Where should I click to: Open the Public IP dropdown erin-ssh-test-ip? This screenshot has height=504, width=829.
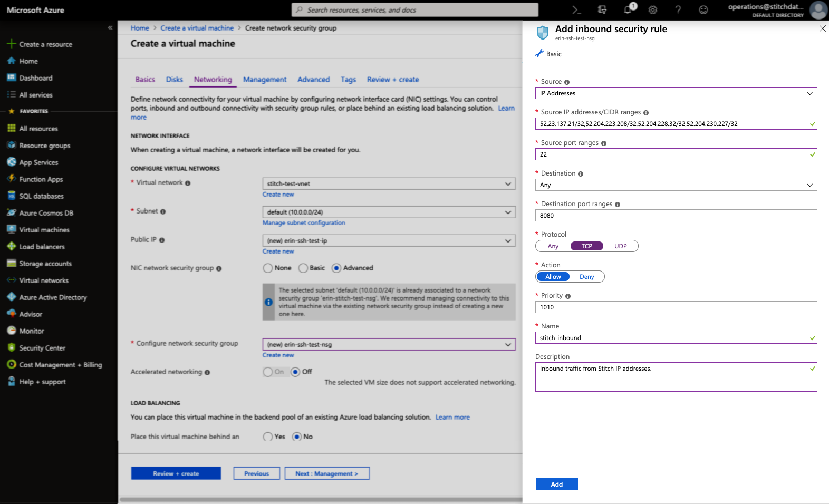point(389,240)
